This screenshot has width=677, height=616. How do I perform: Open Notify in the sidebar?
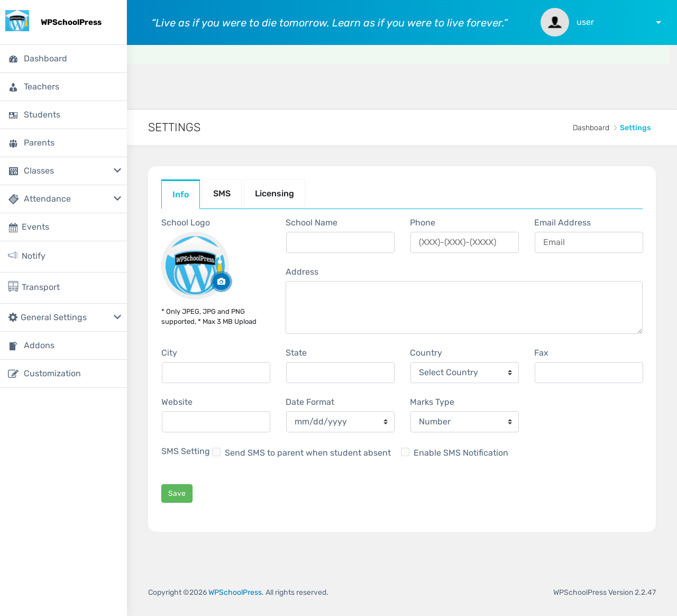tap(63, 257)
